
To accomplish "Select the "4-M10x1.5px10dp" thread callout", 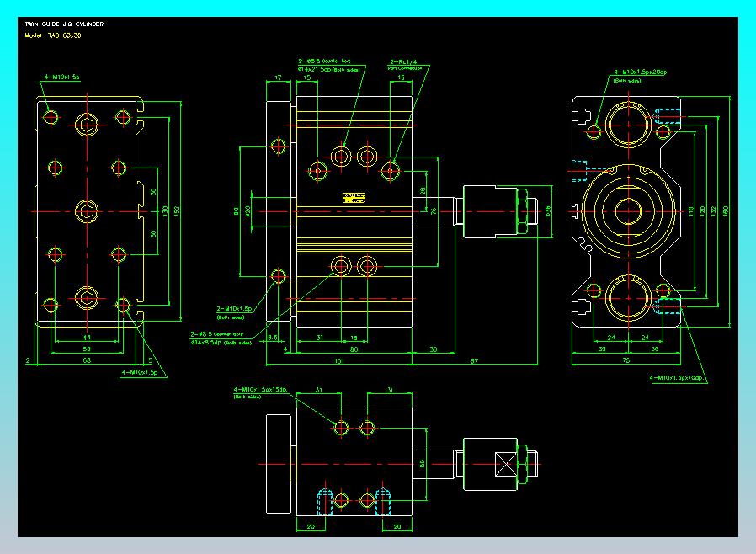I will [676, 377].
